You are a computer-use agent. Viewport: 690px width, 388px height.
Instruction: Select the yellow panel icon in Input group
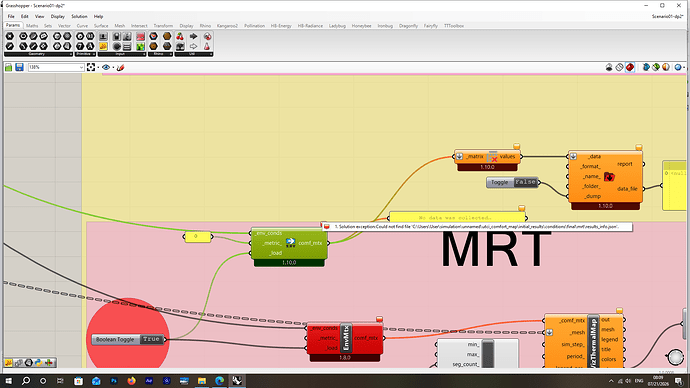(103, 46)
